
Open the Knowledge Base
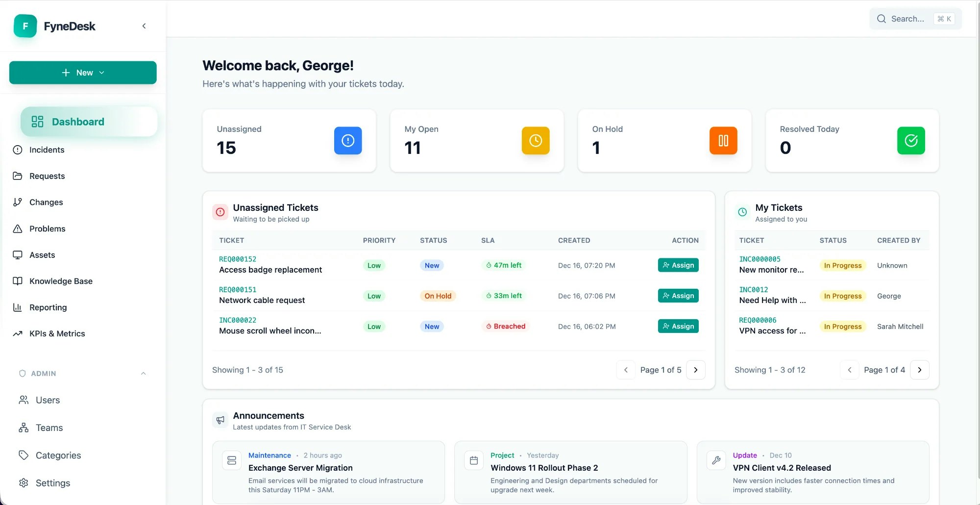tap(60, 281)
